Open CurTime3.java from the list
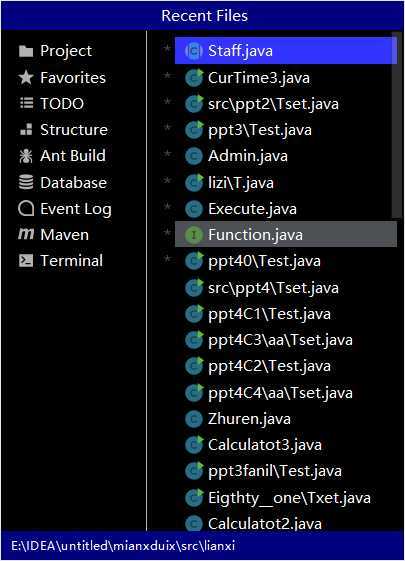Viewport: 405px width, 561px height. [x=286, y=78]
